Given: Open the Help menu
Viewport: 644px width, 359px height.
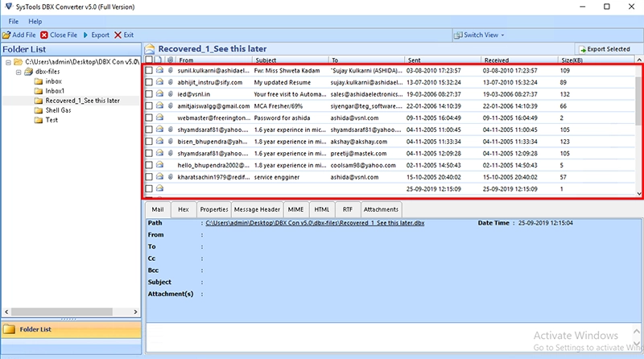Looking at the screenshot, I should 35,22.
